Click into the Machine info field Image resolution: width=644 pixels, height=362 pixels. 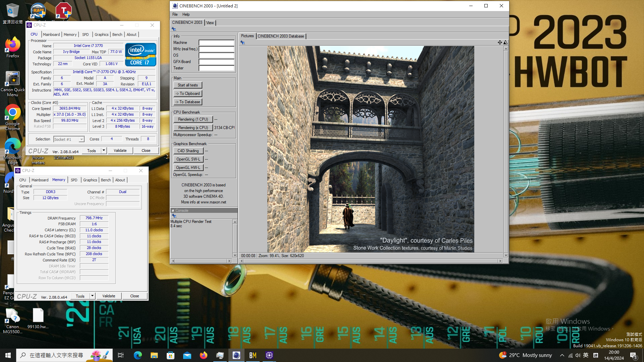[x=216, y=43]
